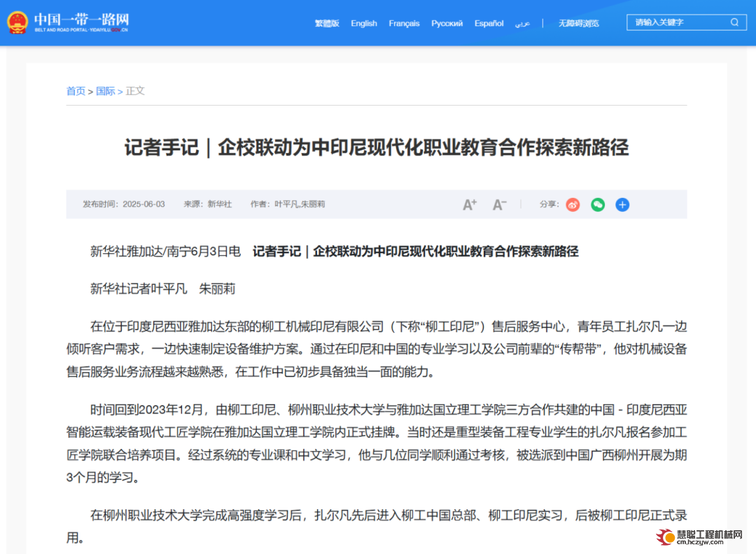Click 来源：新华社 text

tap(208, 204)
